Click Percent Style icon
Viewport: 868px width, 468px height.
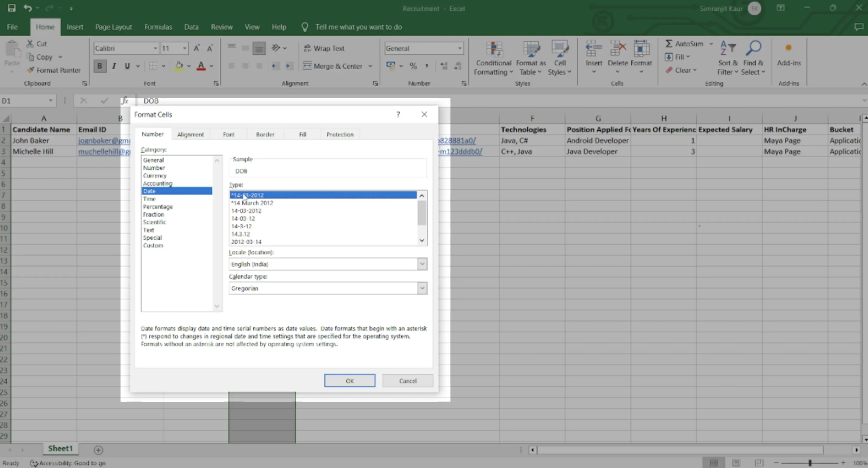(413, 66)
